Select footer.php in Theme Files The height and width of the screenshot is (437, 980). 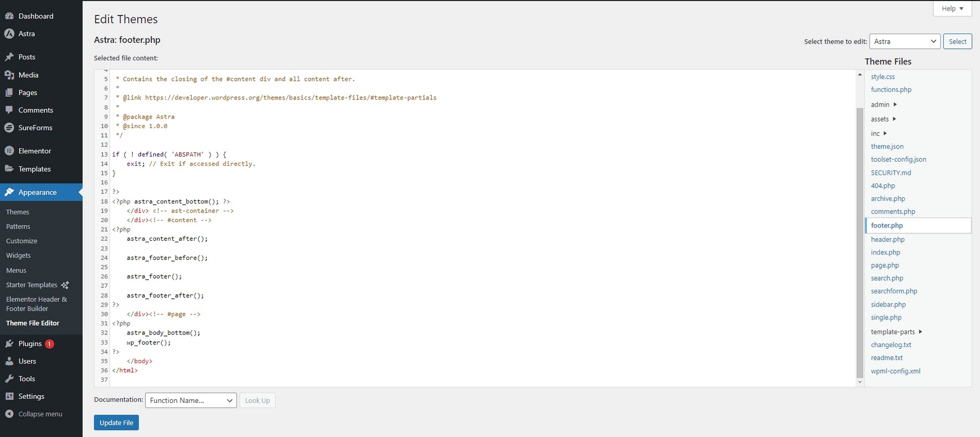(x=918, y=226)
